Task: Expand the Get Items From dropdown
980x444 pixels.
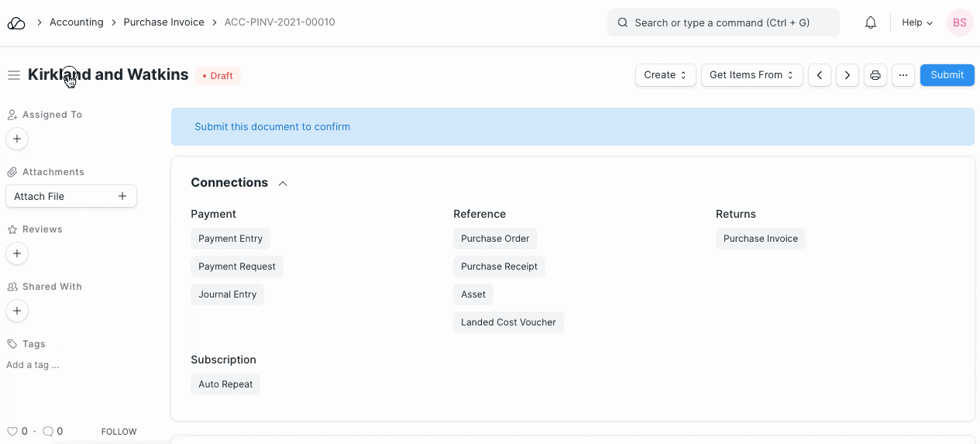Action: click(751, 75)
